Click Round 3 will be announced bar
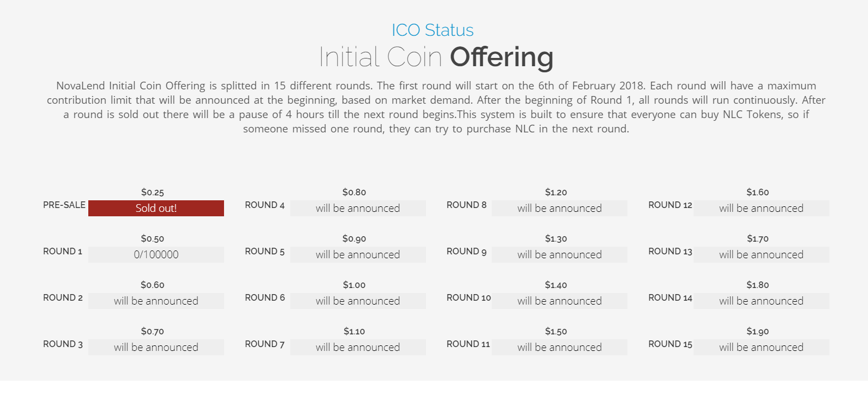The width and height of the screenshot is (868, 405). tap(156, 347)
